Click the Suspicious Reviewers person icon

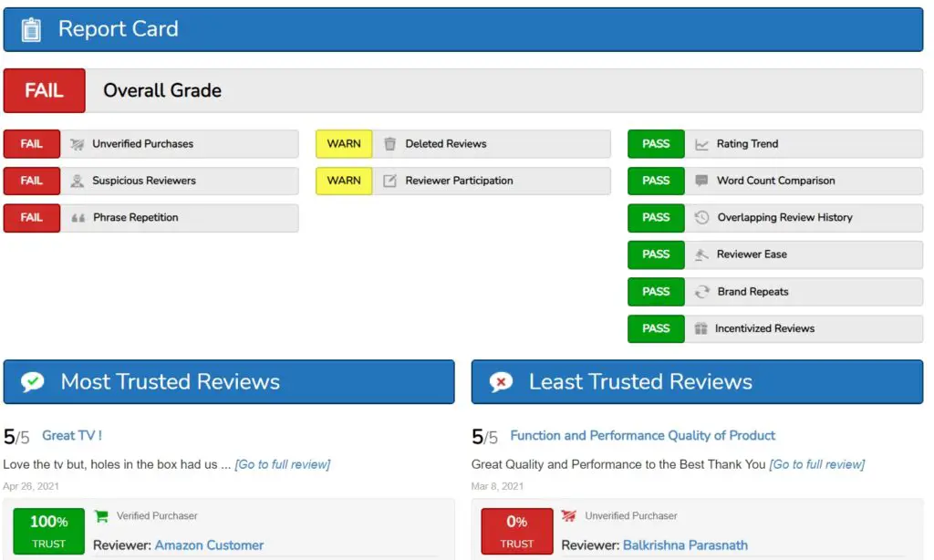click(x=77, y=181)
